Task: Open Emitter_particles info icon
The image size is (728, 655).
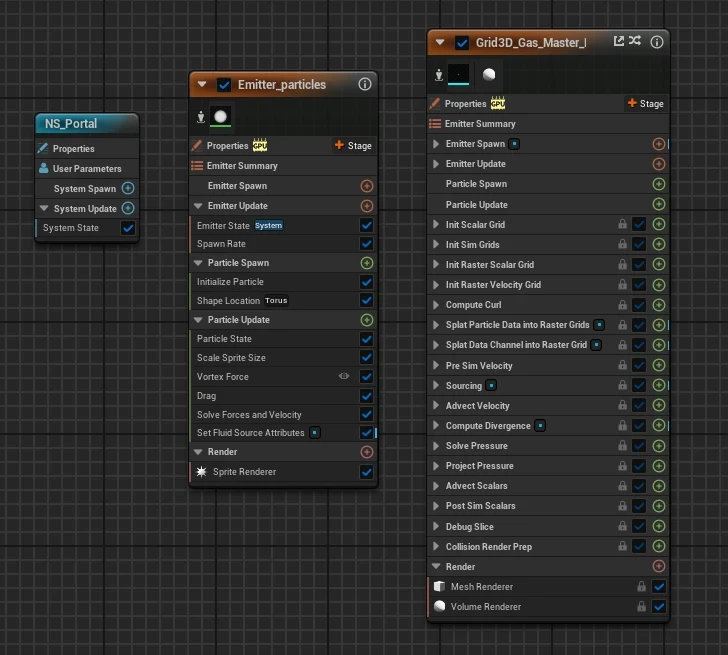Action: 364,84
